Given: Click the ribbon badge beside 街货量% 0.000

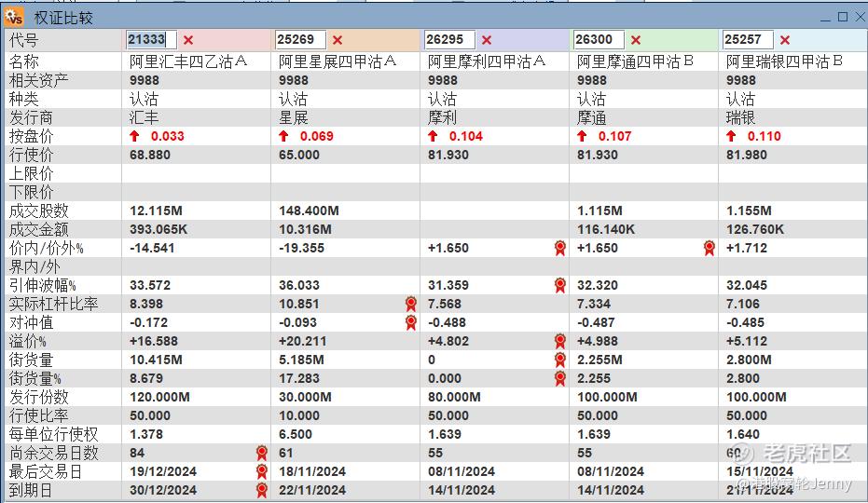Looking at the screenshot, I should [560, 378].
